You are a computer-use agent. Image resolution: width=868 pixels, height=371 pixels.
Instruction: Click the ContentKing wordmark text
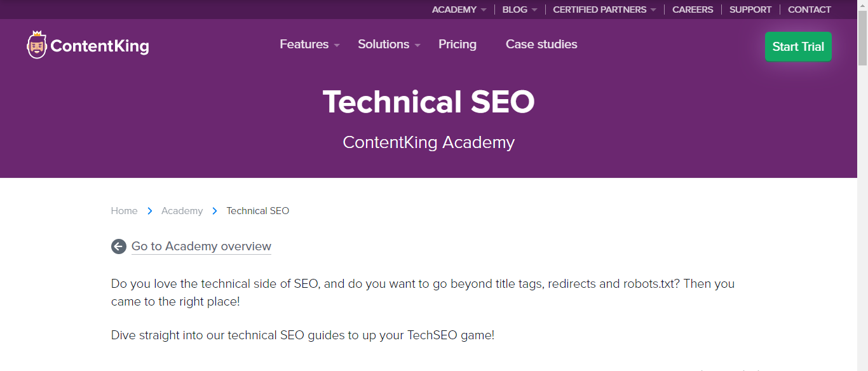pos(100,46)
